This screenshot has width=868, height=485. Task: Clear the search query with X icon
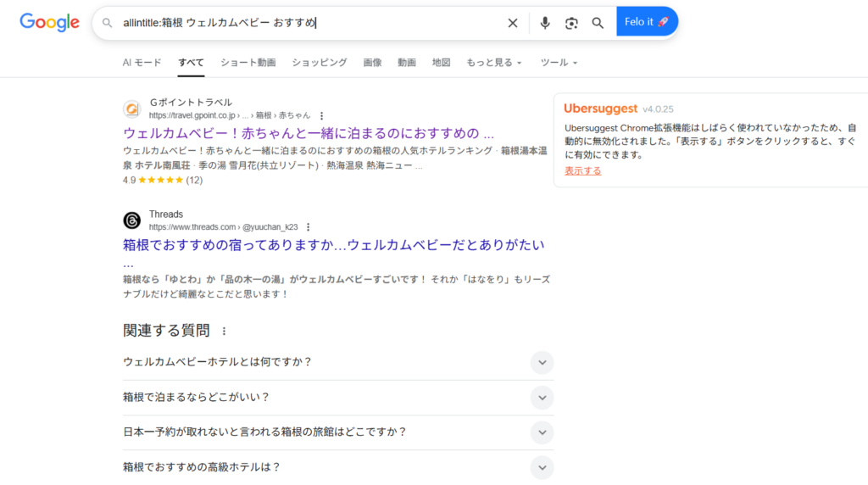coord(513,23)
